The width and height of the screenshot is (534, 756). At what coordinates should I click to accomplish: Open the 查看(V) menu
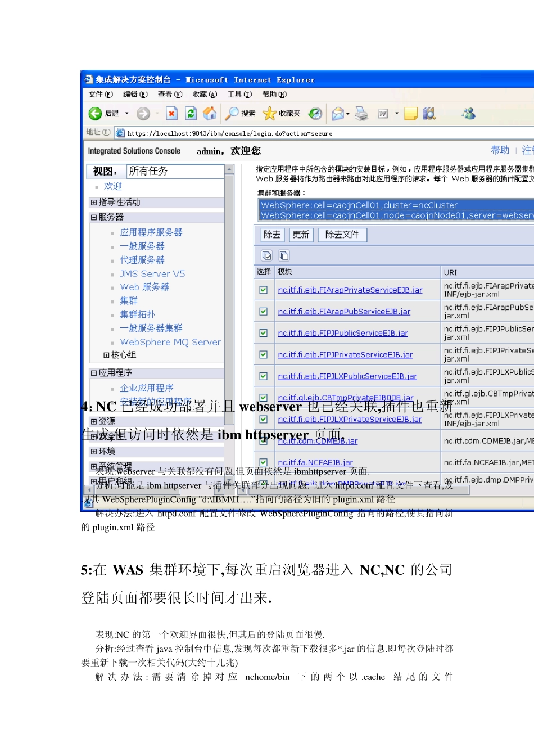pyautogui.click(x=170, y=94)
